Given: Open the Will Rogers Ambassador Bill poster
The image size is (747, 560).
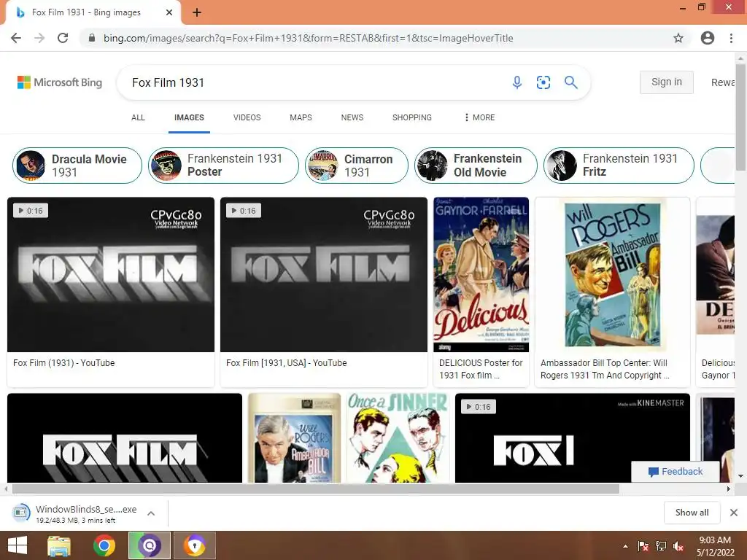Looking at the screenshot, I should (x=613, y=275).
